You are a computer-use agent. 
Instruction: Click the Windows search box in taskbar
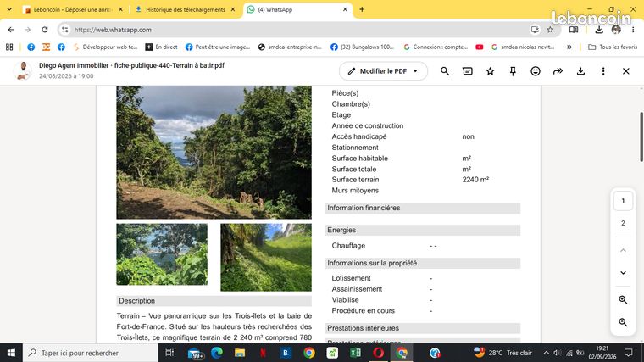91,353
